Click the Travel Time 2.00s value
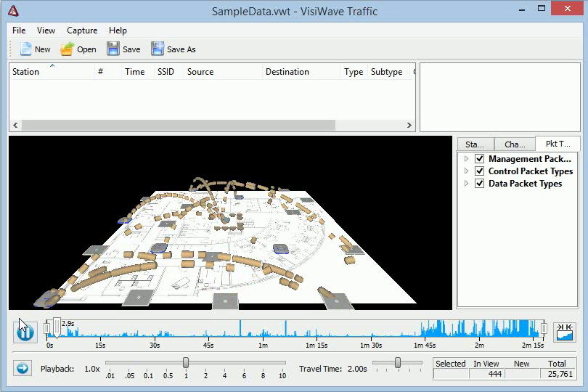This screenshot has width=588, height=392. 357,369
